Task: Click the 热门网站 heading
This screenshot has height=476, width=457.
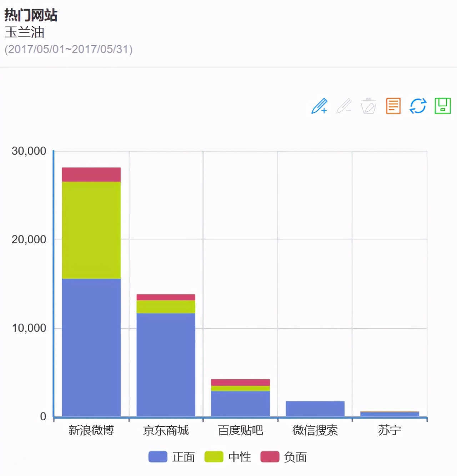Action: (x=30, y=15)
